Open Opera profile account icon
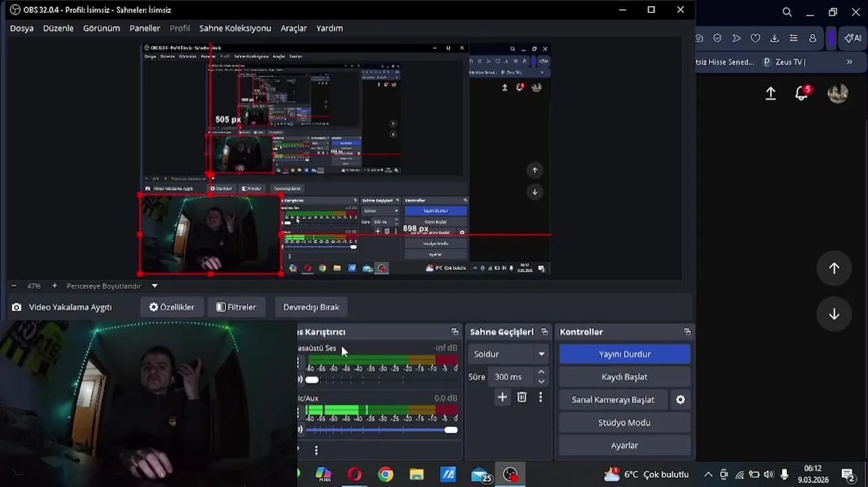The height and width of the screenshot is (487, 868). [x=813, y=39]
